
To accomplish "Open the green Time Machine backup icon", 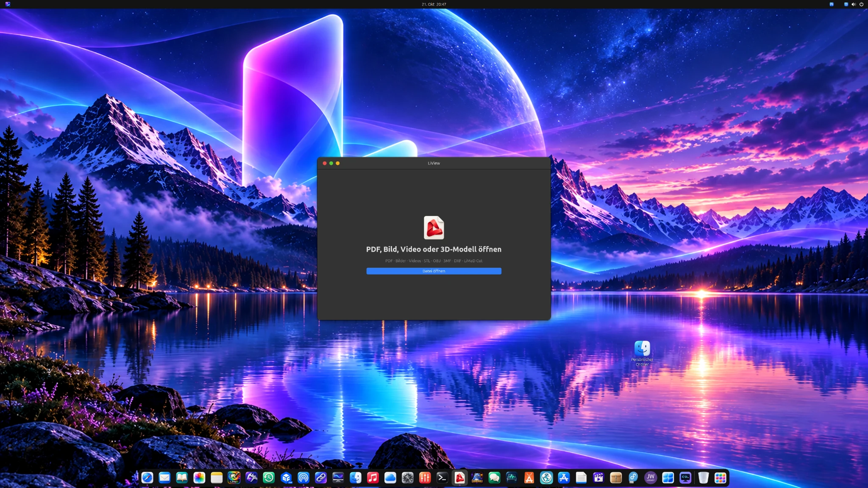I will [x=269, y=478].
